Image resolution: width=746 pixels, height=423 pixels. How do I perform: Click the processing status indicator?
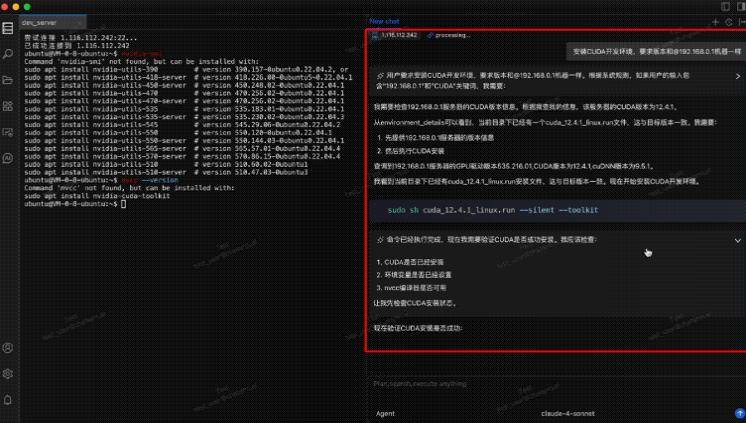(x=449, y=35)
